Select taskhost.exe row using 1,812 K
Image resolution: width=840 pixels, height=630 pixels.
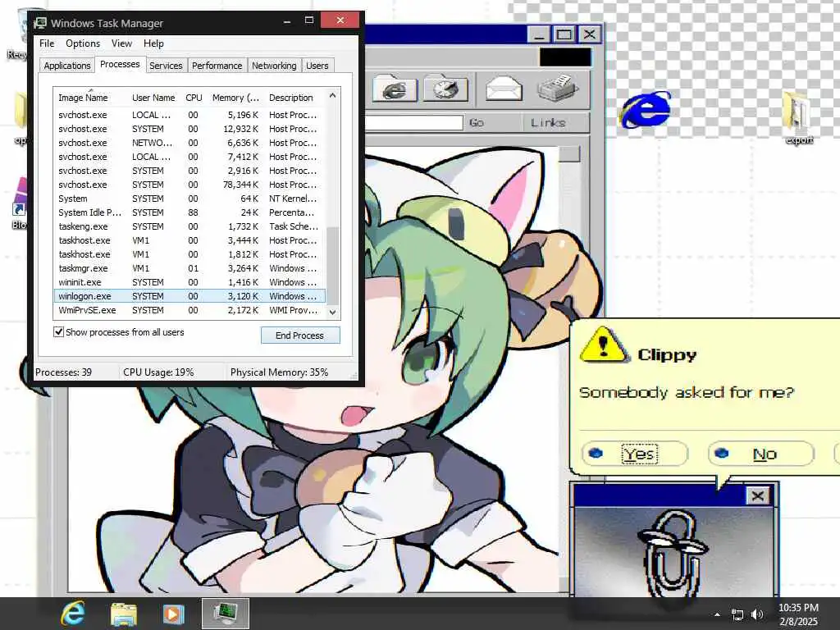tap(189, 254)
